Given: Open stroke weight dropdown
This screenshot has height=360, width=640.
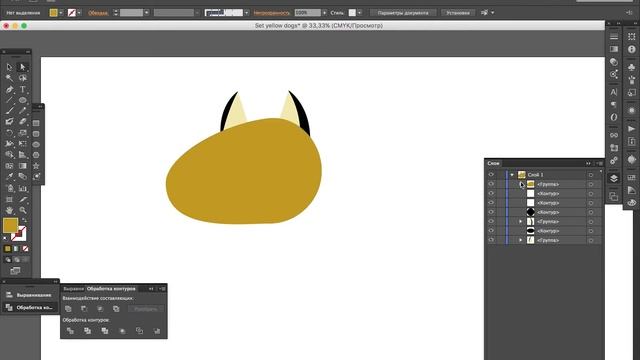Looking at the screenshot, I should click(x=147, y=13).
